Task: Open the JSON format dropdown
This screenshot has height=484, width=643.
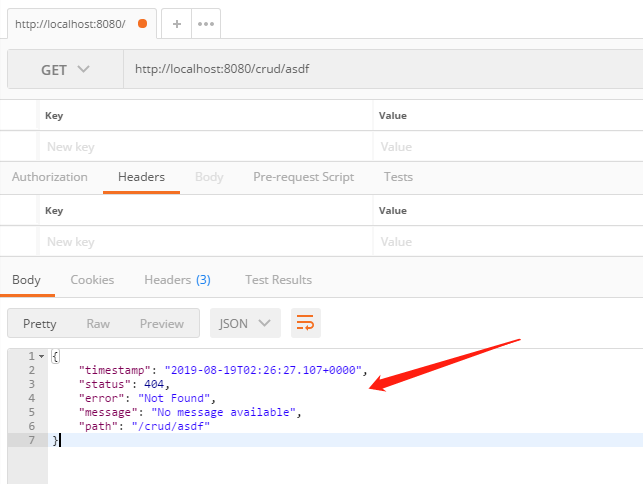Action: pos(244,323)
